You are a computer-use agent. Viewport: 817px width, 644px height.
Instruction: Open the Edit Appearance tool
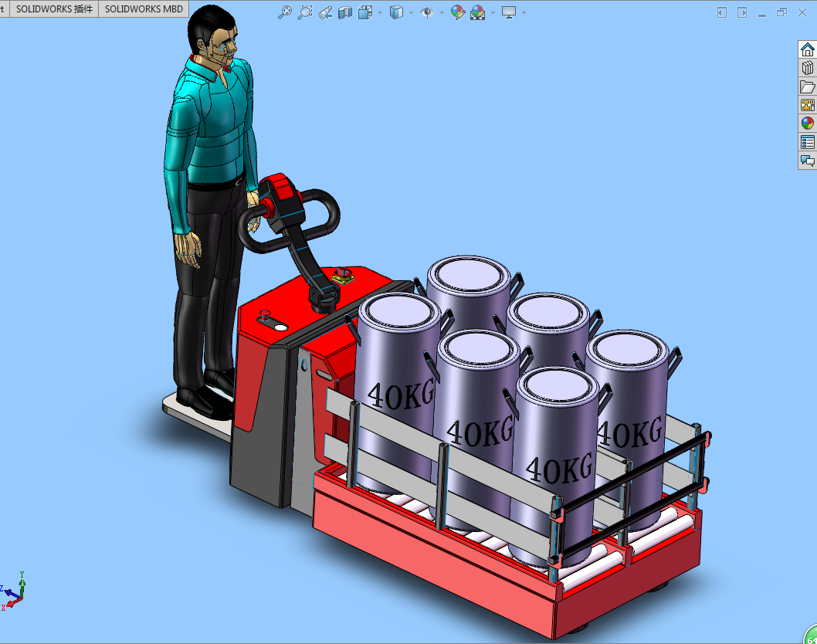(x=457, y=12)
